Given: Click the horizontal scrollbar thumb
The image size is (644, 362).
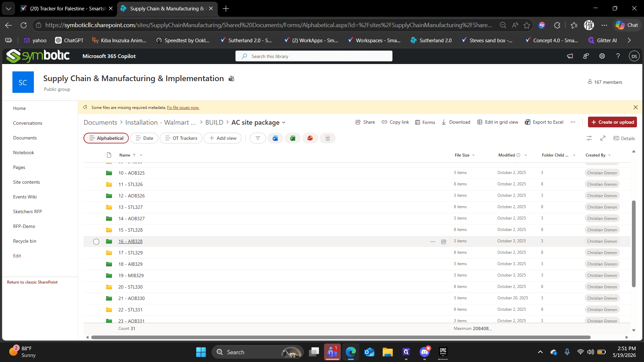Looking at the screenshot, I should (341, 337).
